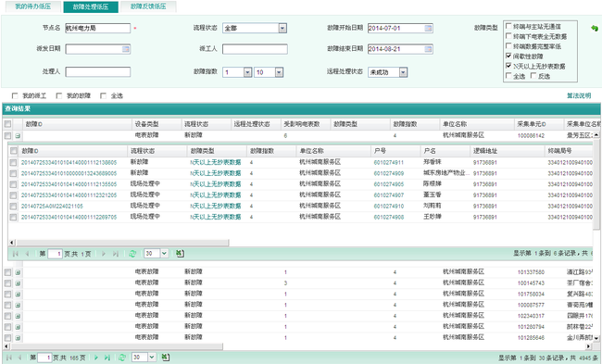Switch to 故障处理低压 tab
The height and width of the screenshot is (364, 602).
tap(91, 6)
